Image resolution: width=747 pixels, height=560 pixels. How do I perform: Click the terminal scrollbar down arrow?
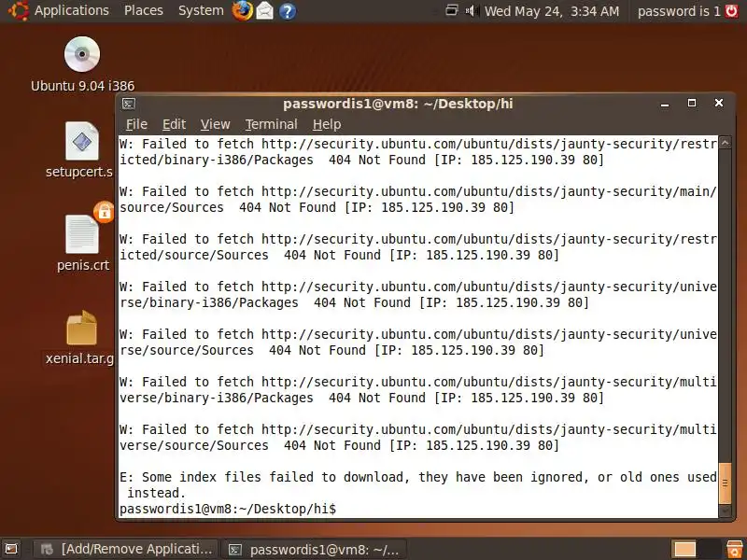pyautogui.click(x=725, y=511)
